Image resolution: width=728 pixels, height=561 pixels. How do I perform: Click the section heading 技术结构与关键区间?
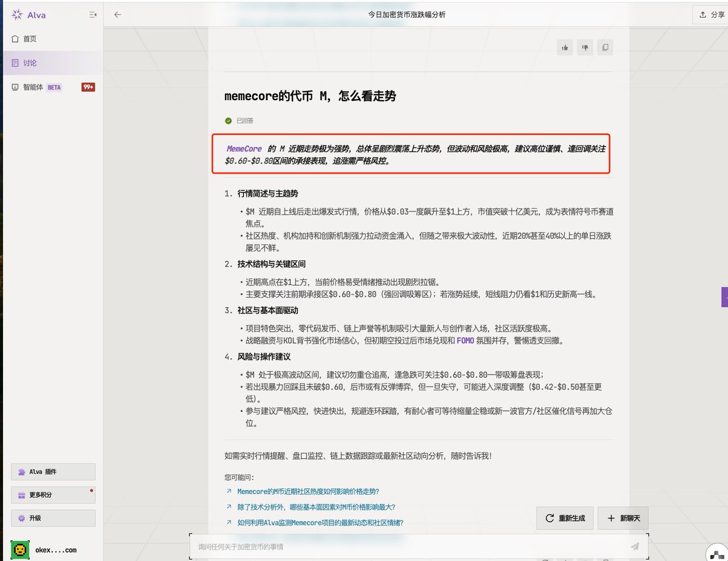(271, 264)
